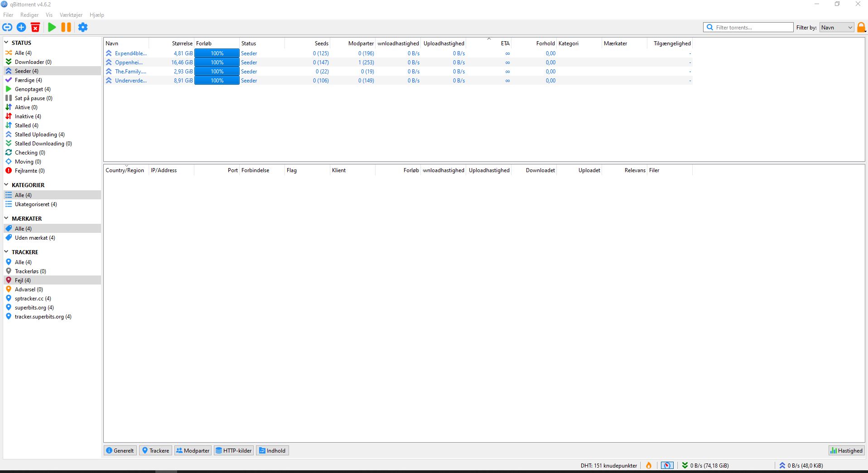This screenshot has width=868, height=473.
Task: Click the add torrent link toolbar icon
Action: click(7, 27)
